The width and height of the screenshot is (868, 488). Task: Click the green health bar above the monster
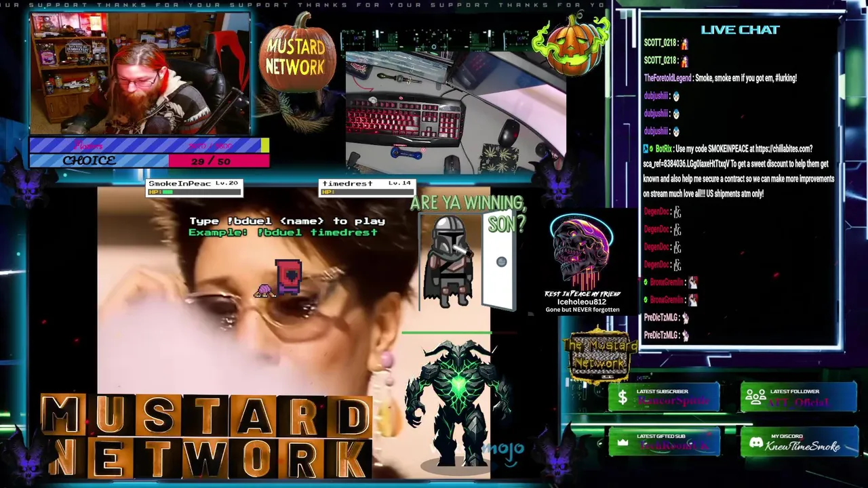click(x=447, y=333)
